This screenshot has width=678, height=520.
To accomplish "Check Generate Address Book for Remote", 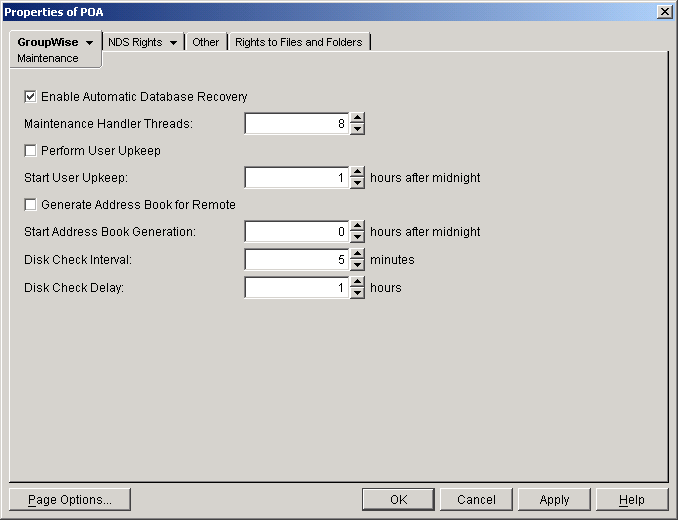I will [30, 204].
